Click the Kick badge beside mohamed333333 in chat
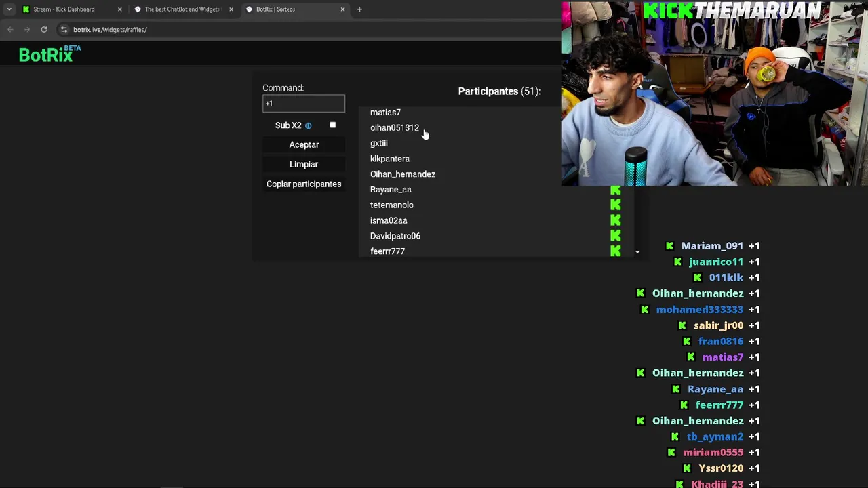The image size is (868, 488). pos(645,310)
